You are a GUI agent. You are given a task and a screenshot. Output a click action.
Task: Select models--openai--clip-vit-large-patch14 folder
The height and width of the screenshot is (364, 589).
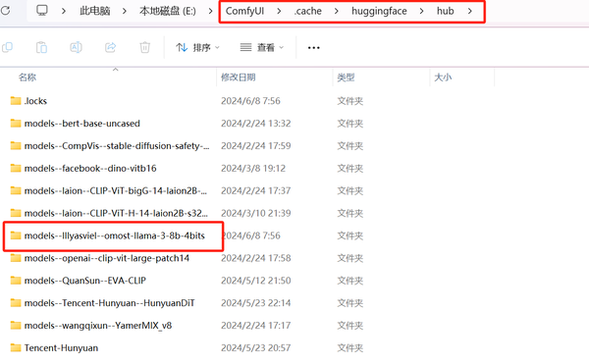[x=107, y=258]
